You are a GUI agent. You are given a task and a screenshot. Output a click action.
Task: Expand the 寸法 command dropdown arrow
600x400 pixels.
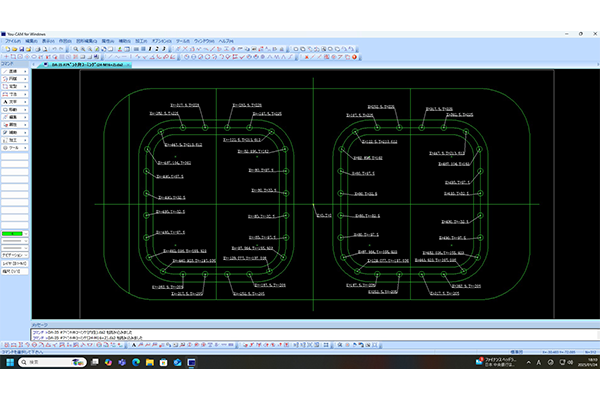[x=25, y=94]
